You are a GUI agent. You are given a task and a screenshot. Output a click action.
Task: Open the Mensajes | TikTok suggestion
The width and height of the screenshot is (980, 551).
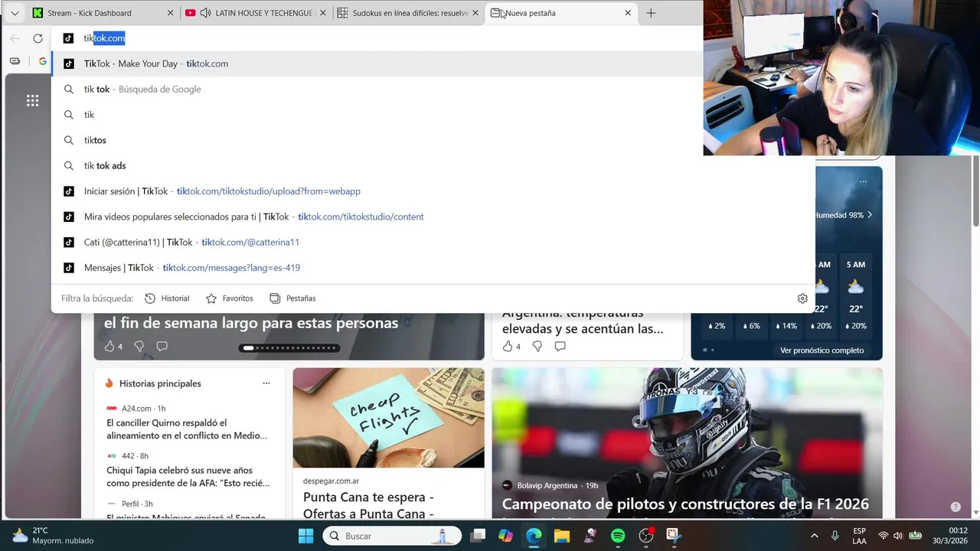tap(433, 268)
